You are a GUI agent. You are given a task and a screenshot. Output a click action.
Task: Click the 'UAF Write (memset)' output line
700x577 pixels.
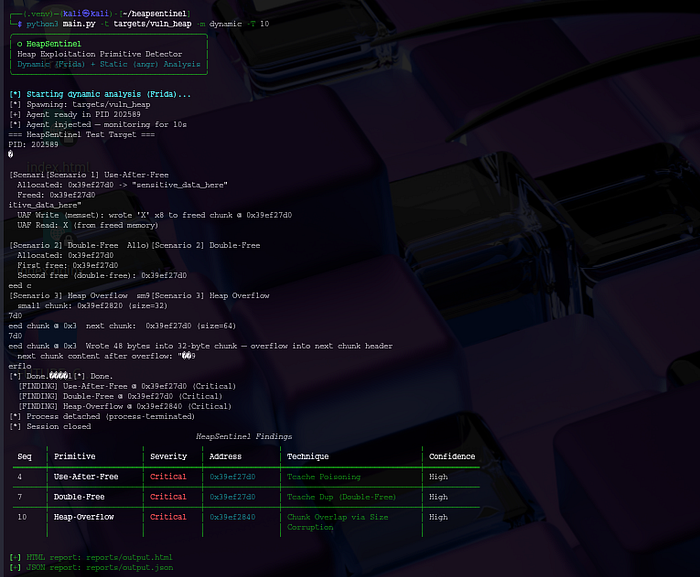coord(154,215)
